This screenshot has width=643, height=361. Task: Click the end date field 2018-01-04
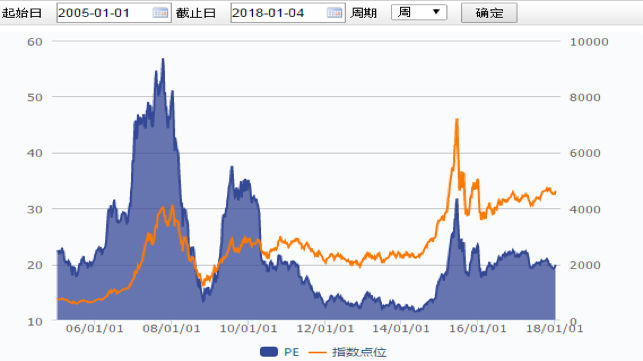tap(288, 13)
